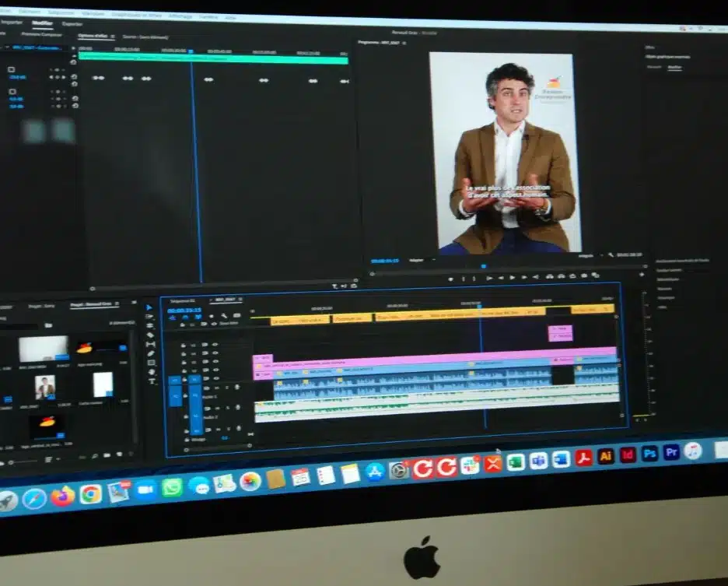
Task: Switch to the Importer workspace tab
Action: click(11, 22)
